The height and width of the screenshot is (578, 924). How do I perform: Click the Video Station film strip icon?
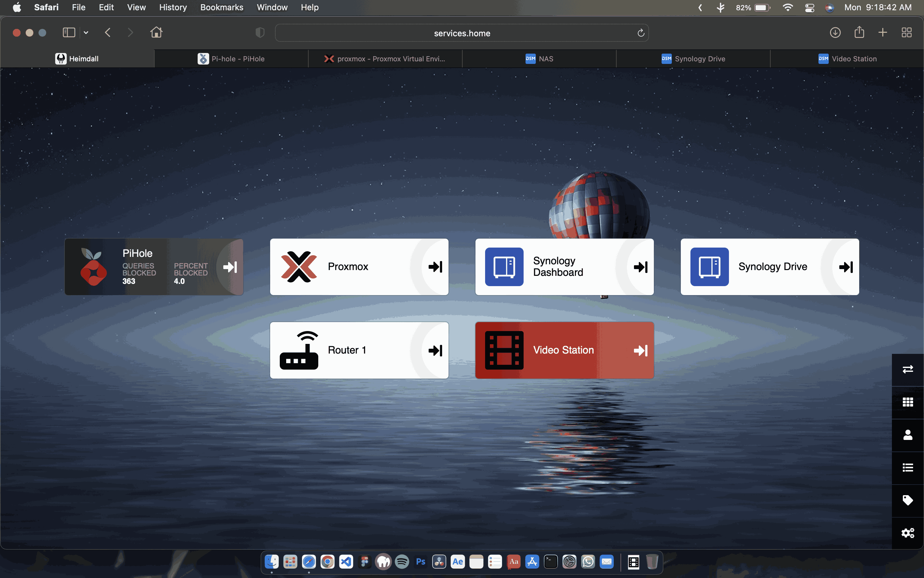click(x=504, y=350)
